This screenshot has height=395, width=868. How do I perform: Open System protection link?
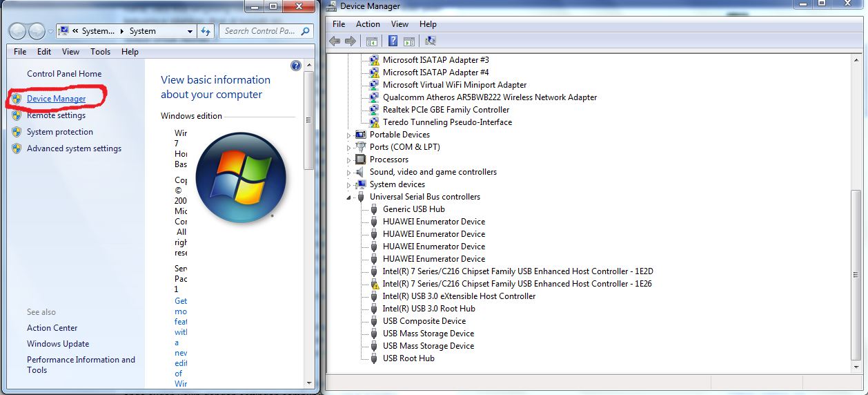point(60,132)
